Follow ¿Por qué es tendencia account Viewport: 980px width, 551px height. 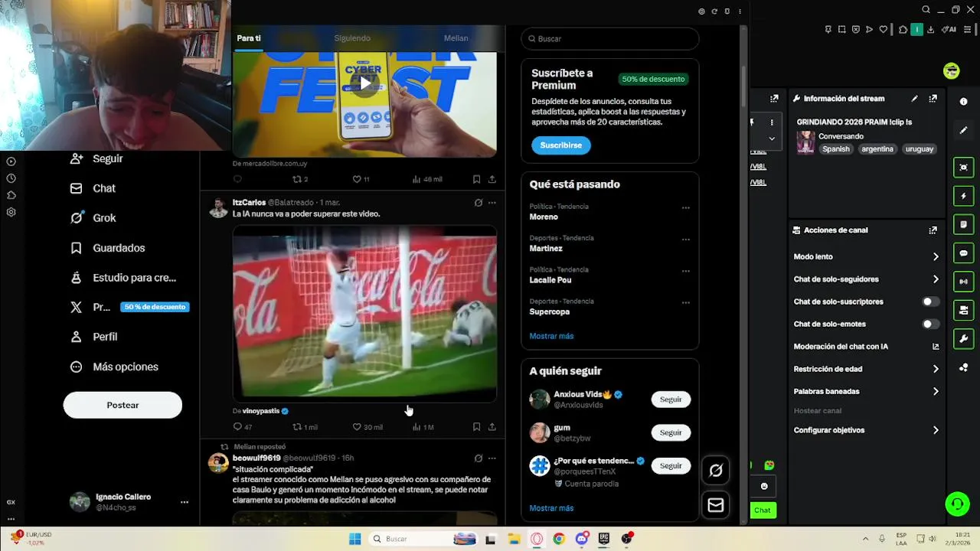671,465
